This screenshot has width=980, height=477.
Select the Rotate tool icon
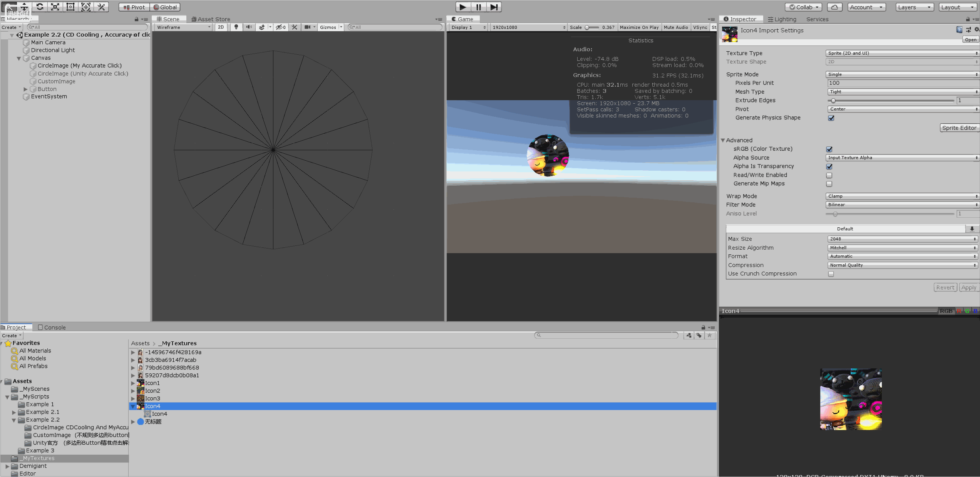point(40,7)
